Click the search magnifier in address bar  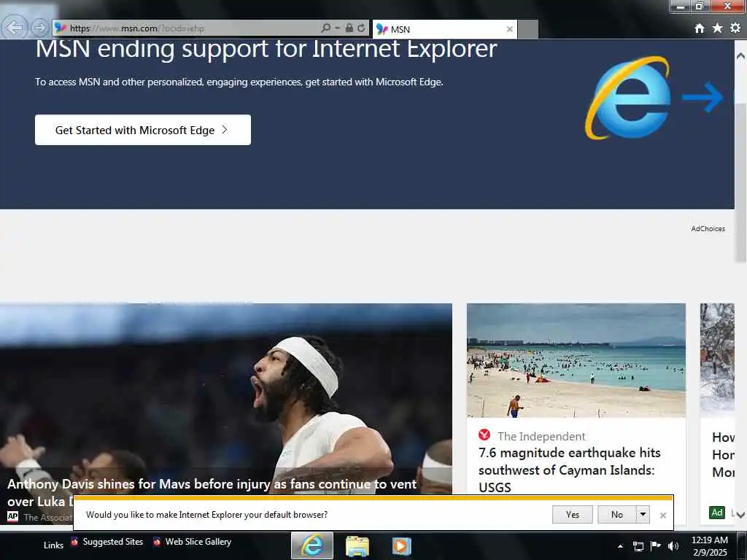tap(325, 28)
